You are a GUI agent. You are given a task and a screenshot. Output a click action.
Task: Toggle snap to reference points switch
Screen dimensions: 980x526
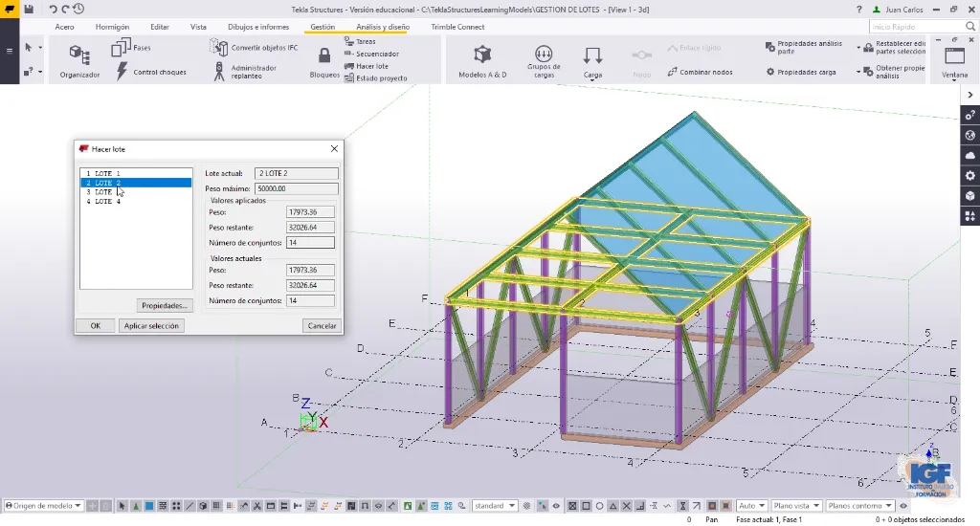[572, 506]
